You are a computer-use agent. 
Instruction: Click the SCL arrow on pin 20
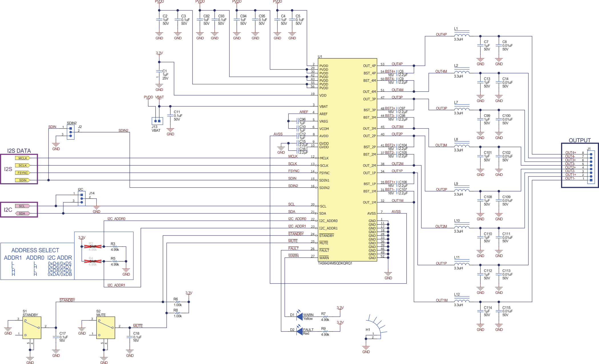[x=317, y=206]
